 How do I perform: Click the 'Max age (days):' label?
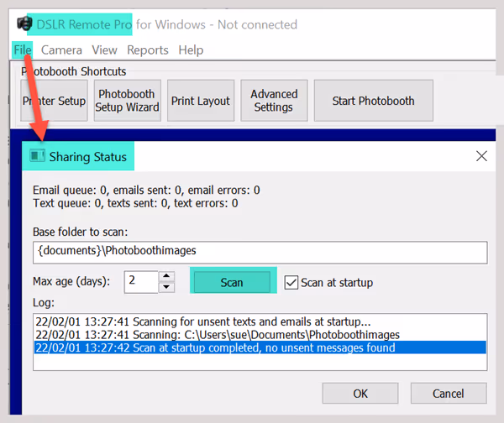click(71, 281)
